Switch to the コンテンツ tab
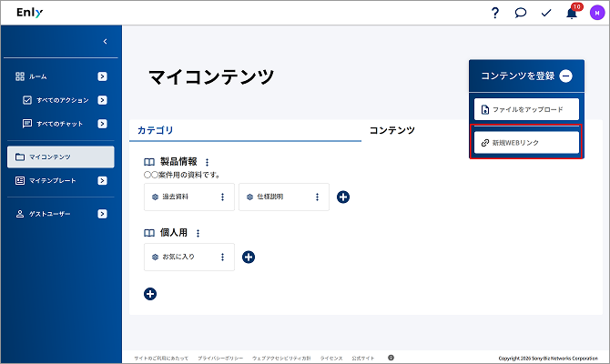The width and height of the screenshot is (610, 364). pos(391,130)
